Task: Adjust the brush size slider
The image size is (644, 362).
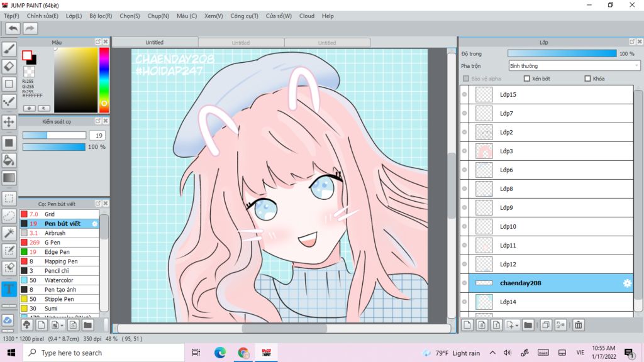Action: tap(54, 136)
